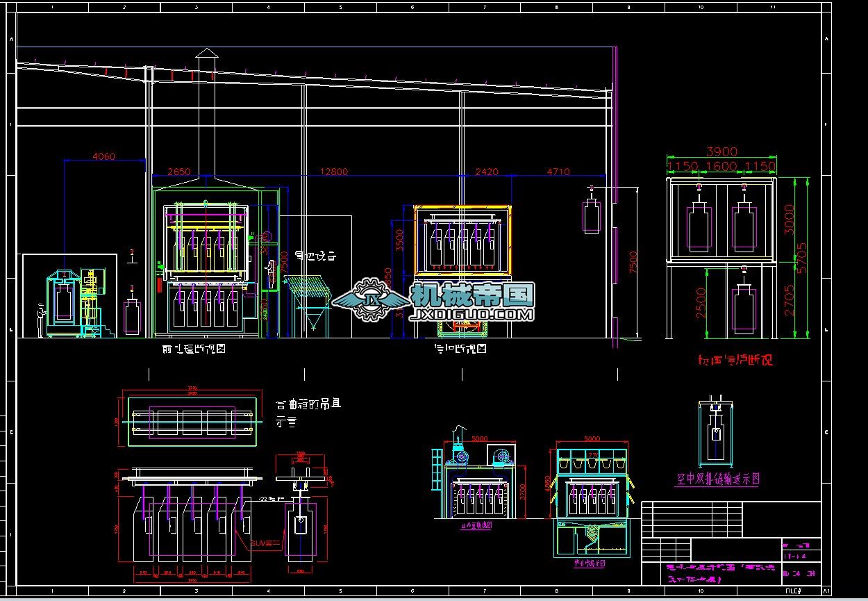Pick the 4710 dimension label
868x601 pixels.
tap(558, 172)
